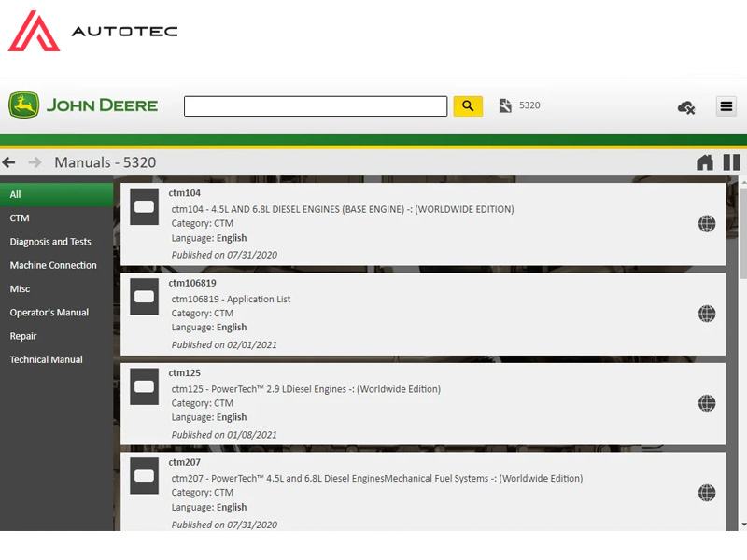Click 'Manuals - 5320' page title

point(106,162)
